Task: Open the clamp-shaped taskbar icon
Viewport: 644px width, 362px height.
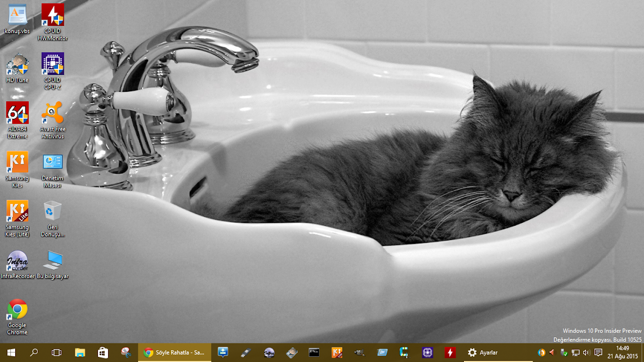Action: 405,352
